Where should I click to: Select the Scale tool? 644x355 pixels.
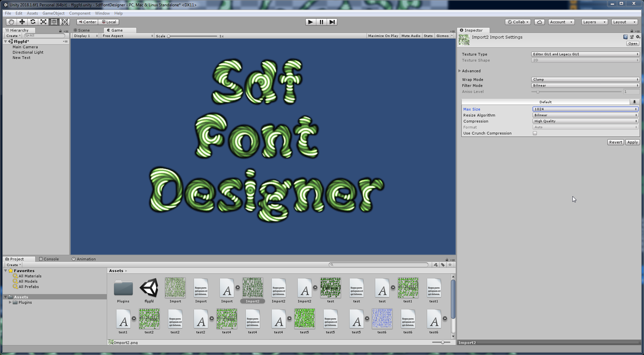click(43, 22)
